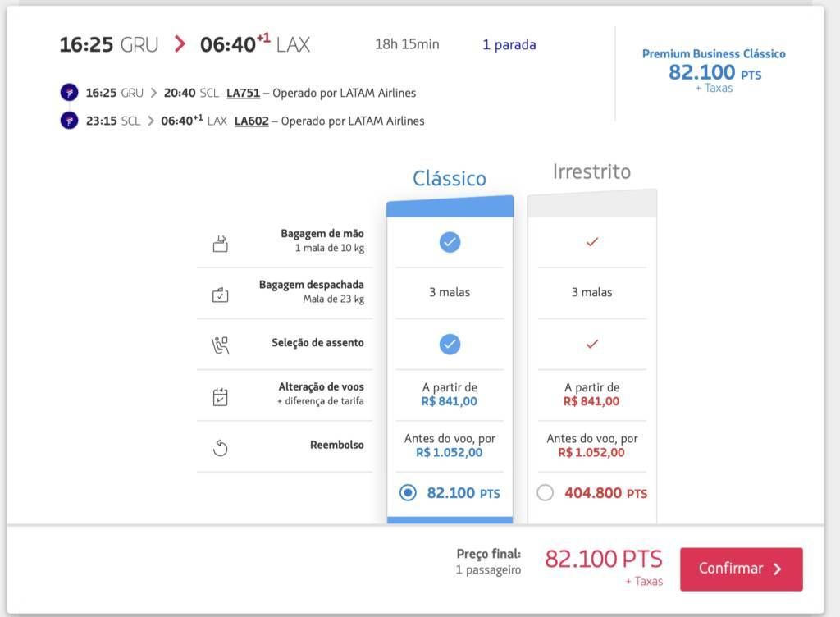Click red checkmark for Irrestrito seat selection
The height and width of the screenshot is (617, 840).
point(591,344)
